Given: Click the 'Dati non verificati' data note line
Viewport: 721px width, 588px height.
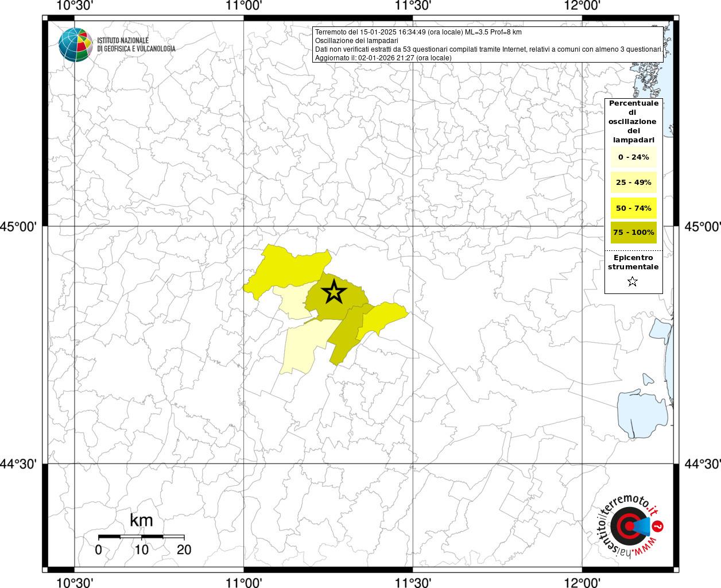Looking at the screenshot, I should point(489,49).
